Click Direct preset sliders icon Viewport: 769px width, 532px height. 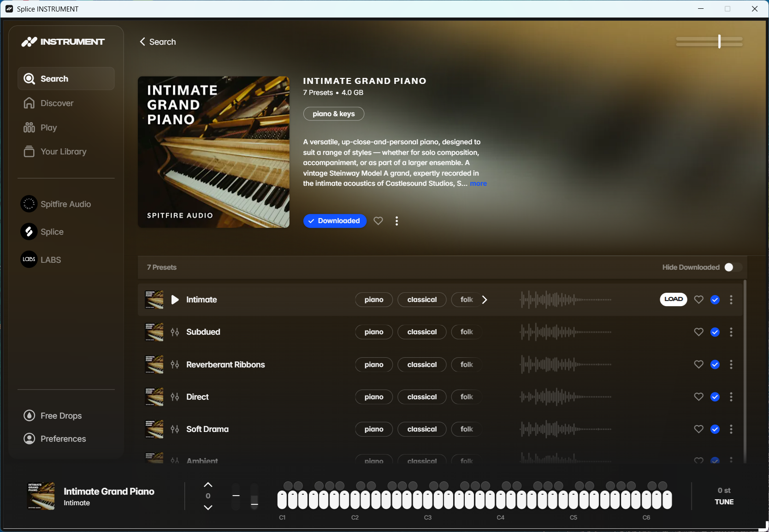[175, 397]
